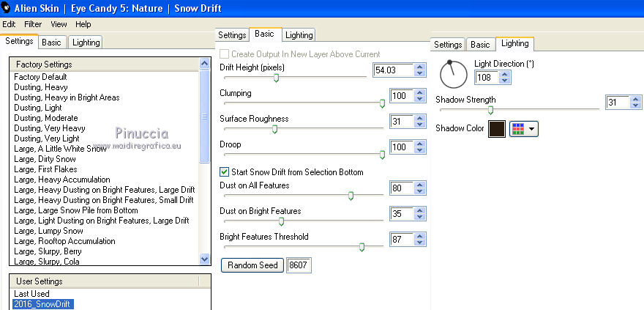Select Dusting, Moderate preset

(45, 118)
